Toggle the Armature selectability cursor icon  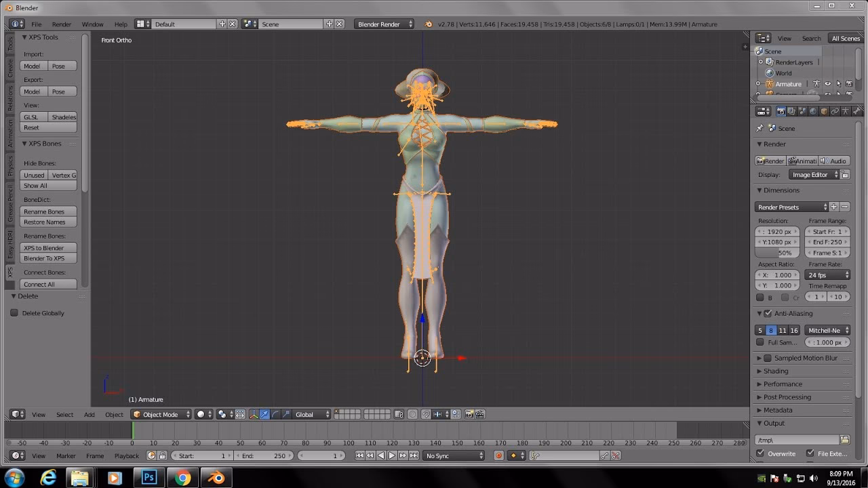coord(838,84)
